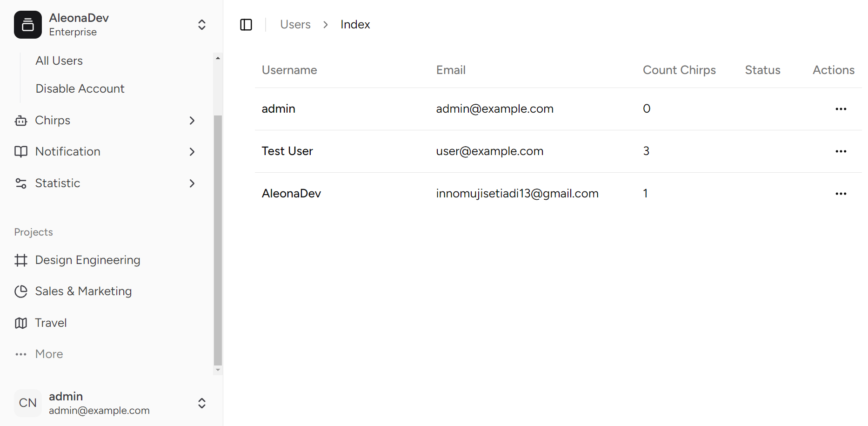Show More projects in sidebar
This screenshot has height=426, width=868.
[49, 354]
